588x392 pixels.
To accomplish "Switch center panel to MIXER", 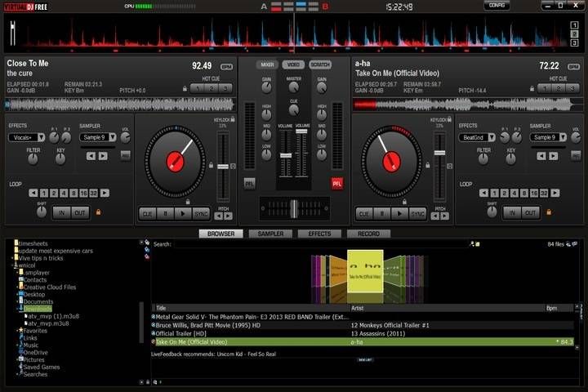I will 267,65.
